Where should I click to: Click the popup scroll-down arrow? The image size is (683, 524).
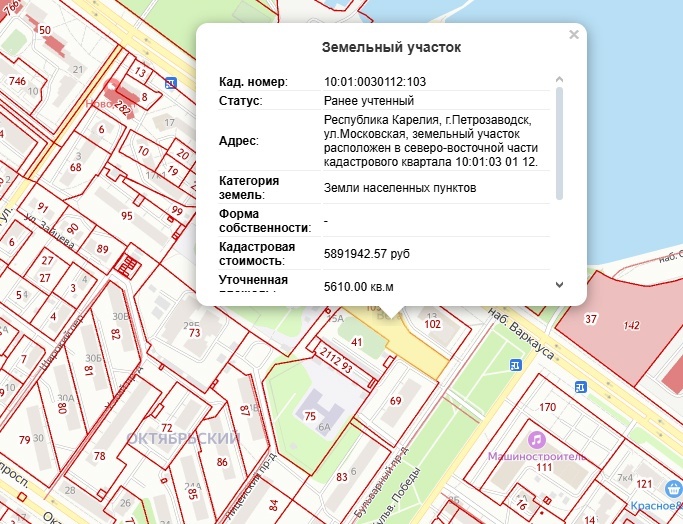click(560, 285)
